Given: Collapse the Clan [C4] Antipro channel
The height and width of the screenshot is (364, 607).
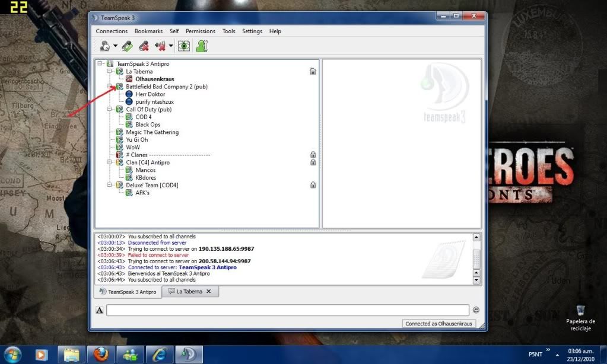Looking at the screenshot, I should tap(109, 162).
